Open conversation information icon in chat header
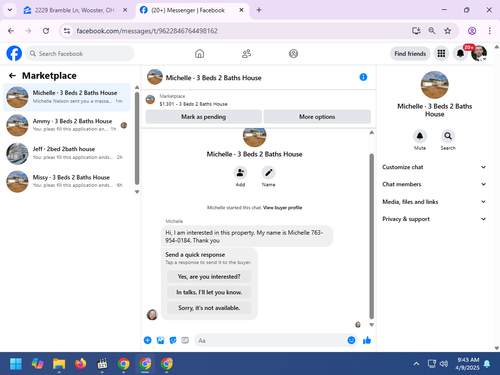500x375 pixels. (x=363, y=77)
